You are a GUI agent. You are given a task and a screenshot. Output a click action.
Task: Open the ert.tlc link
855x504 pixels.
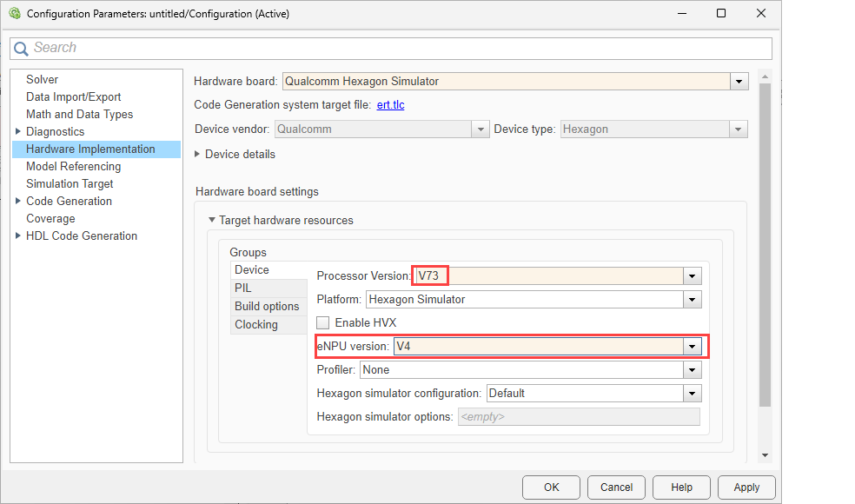[x=390, y=105]
